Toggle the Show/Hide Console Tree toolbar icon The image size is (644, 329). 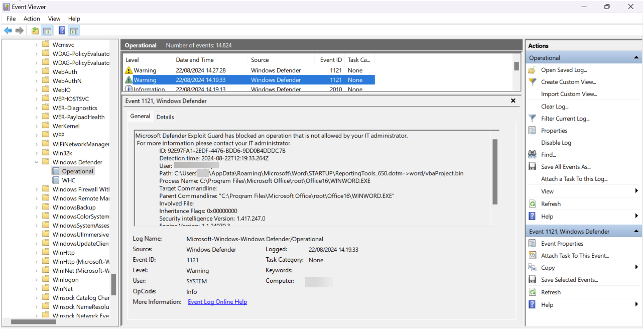pos(47,31)
